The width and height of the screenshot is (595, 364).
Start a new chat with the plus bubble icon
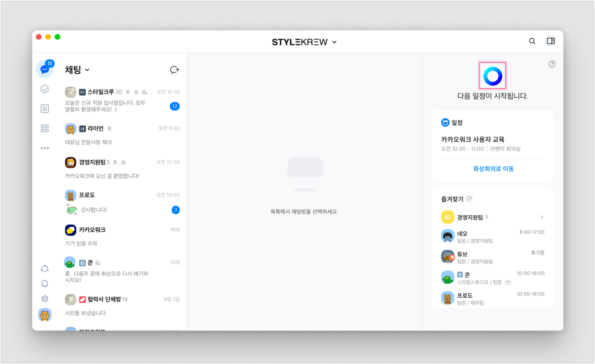(x=175, y=70)
